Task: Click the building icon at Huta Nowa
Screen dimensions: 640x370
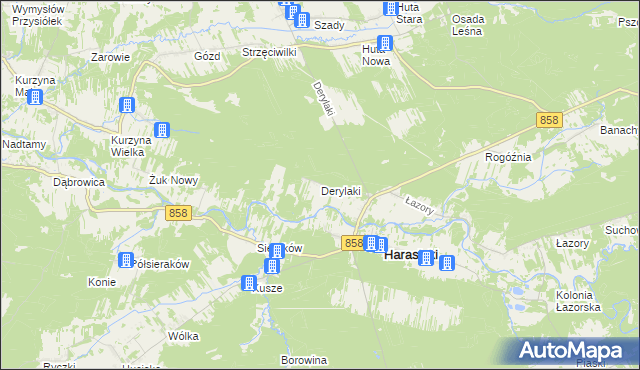Action: point(384,43)
